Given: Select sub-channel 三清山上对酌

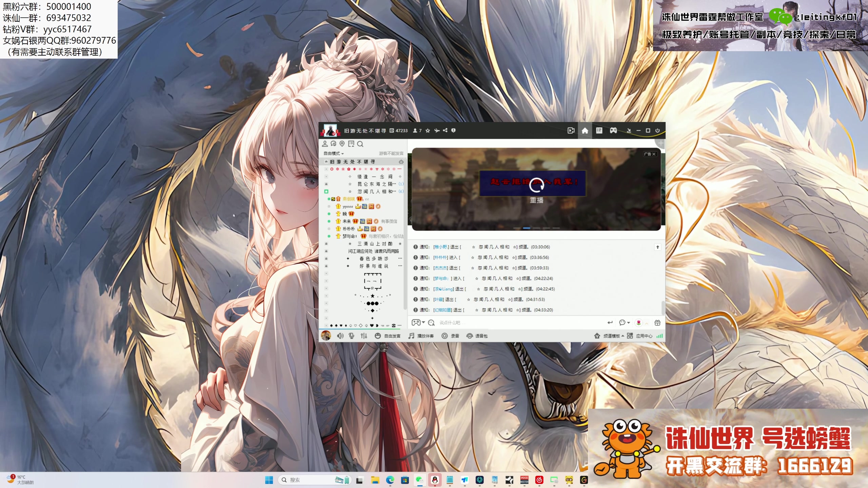Looking at the screenshot, I should click(x=375, y=244).
